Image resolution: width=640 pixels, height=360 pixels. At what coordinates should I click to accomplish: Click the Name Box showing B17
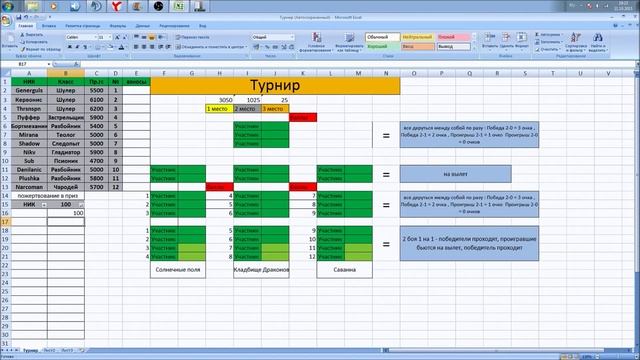point(24,64)
